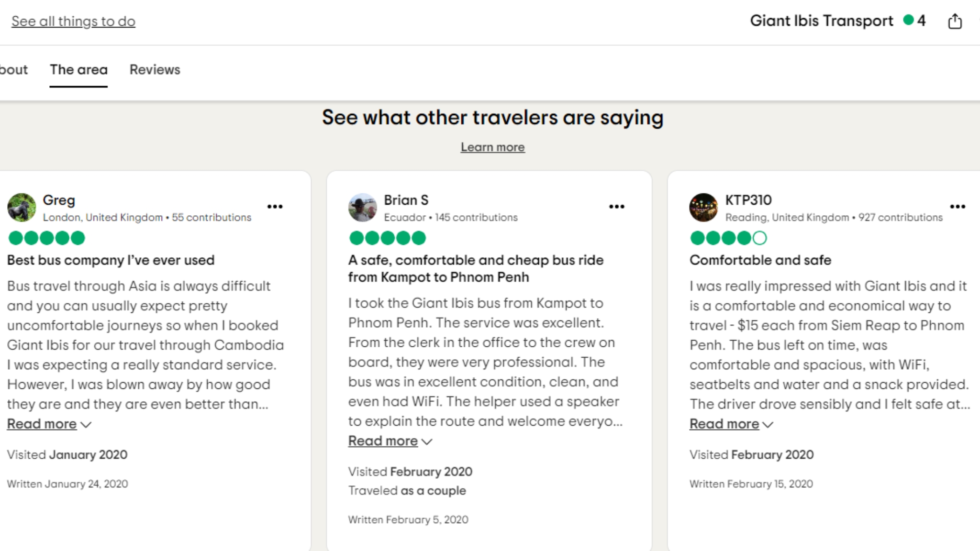
Task: Click Greg's gorilla profile avatar
Action: [22, 207]
